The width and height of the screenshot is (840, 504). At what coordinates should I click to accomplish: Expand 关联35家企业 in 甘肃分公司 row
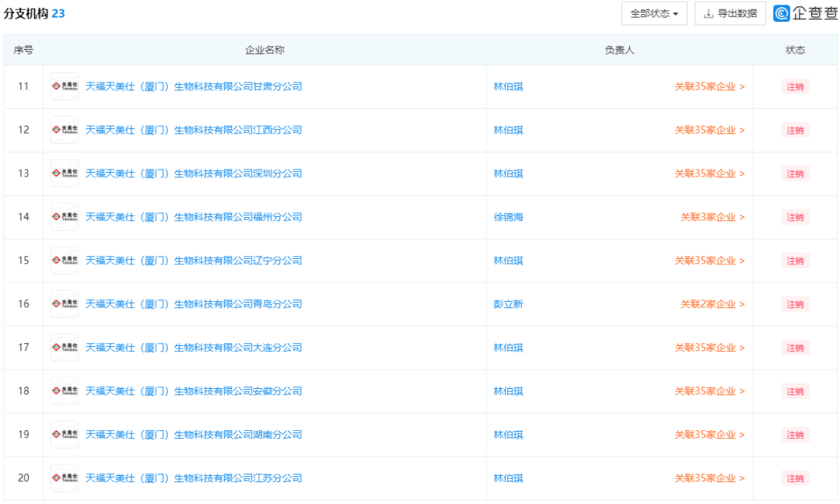(709, 86)
